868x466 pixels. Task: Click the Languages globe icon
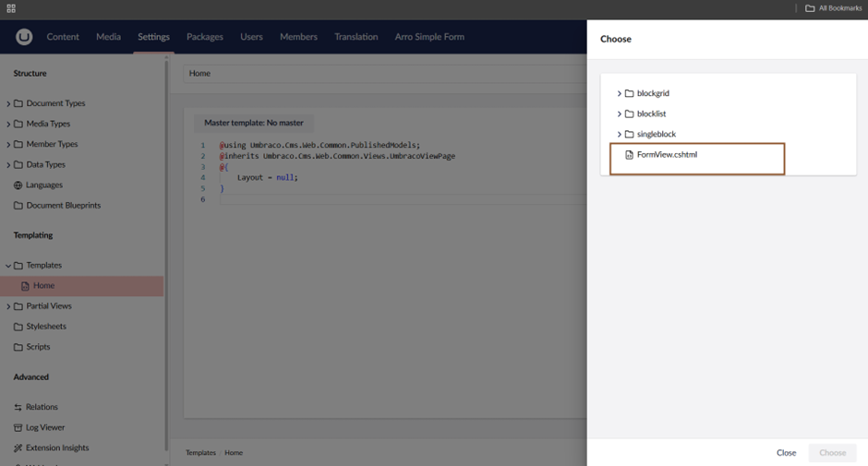18,185
